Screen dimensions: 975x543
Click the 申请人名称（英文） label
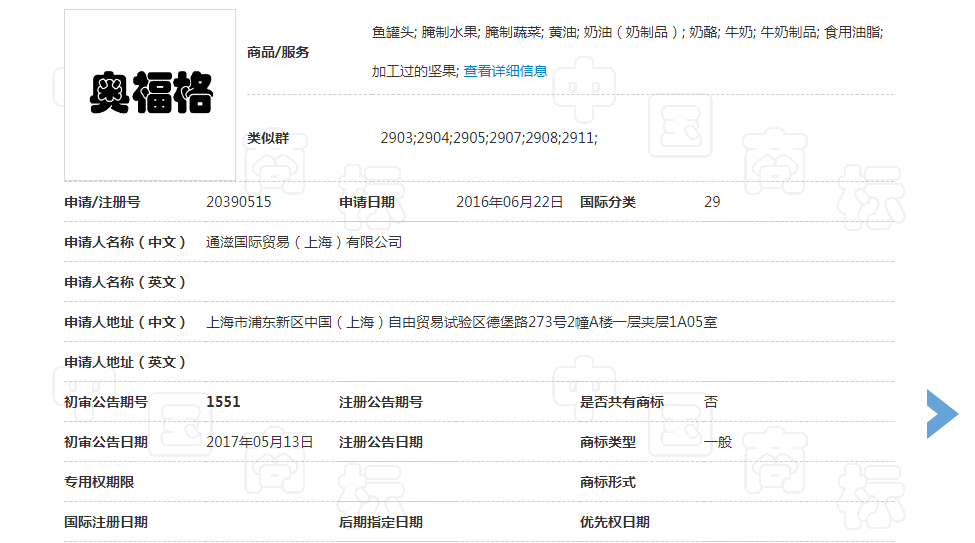(125, 282)
